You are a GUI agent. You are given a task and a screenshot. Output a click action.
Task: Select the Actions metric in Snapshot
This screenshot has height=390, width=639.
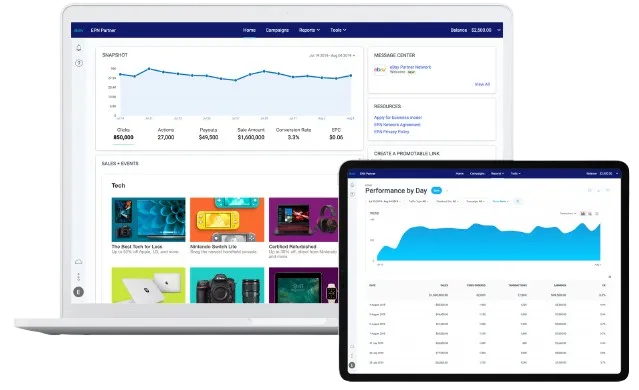click(166, 134)
